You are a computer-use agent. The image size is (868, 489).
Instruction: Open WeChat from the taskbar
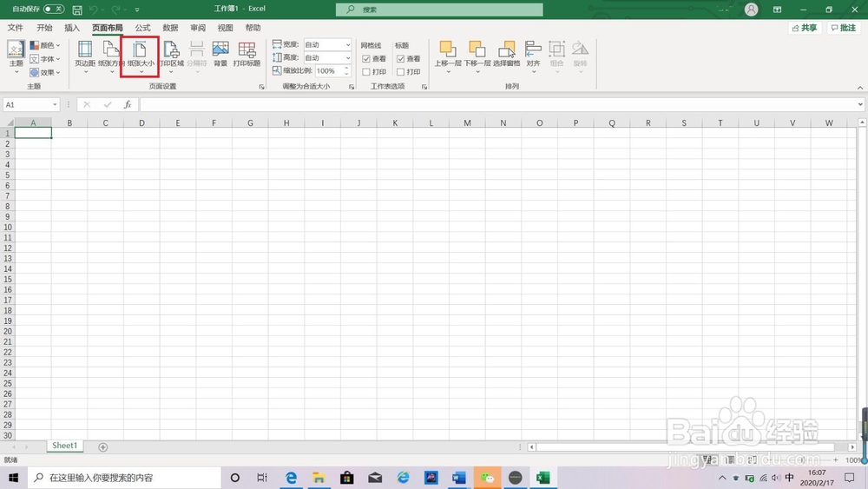[x=487, y=478]
